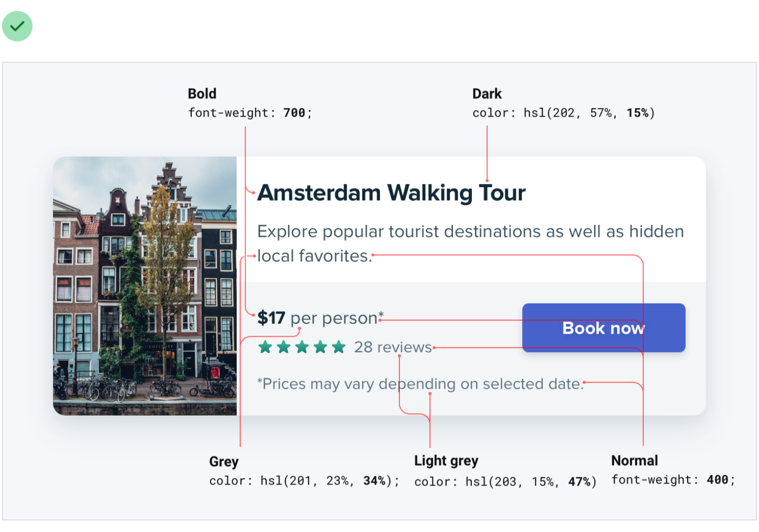The image size is (759, 532).
Task: Select the second rating star
Action: [x=284, y=347]
